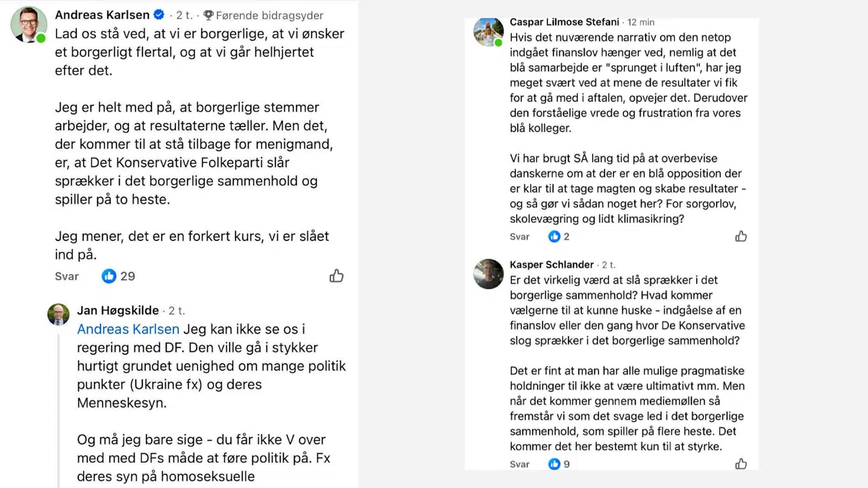Like Andreas Karlsen's comment with the thumbs-up
This screenshot has height=488, width=868.
tap(336, 275)
